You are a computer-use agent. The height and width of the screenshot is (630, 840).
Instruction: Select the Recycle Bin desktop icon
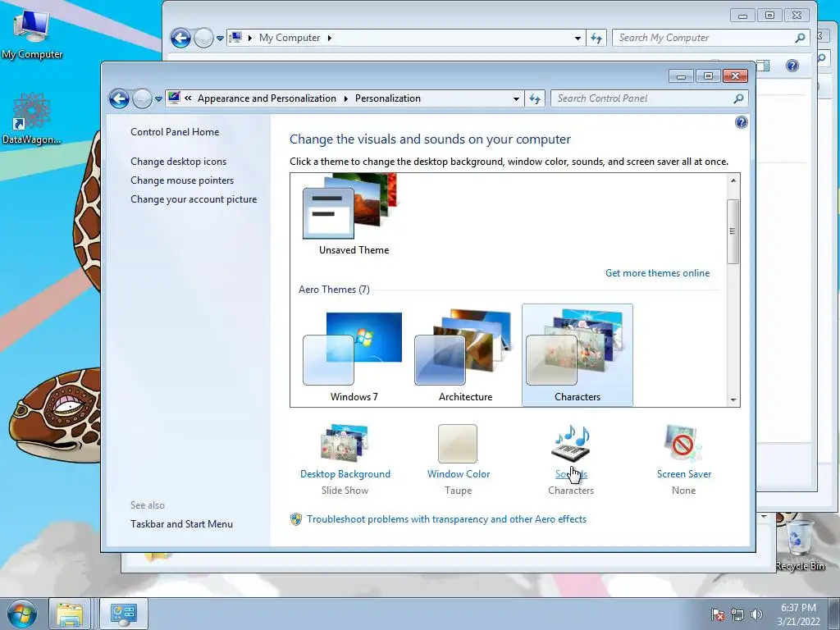[x=799, y=546]
